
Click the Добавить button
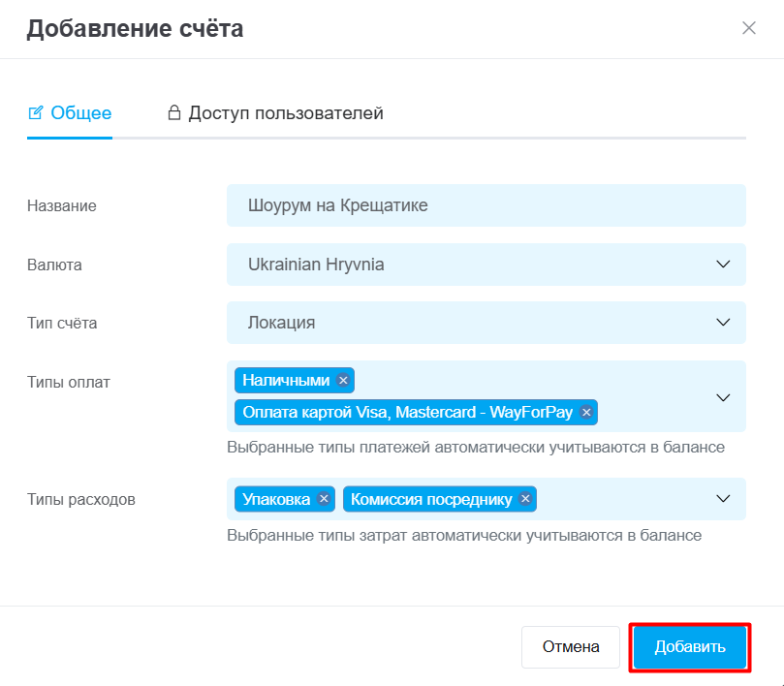coord(690,647)
